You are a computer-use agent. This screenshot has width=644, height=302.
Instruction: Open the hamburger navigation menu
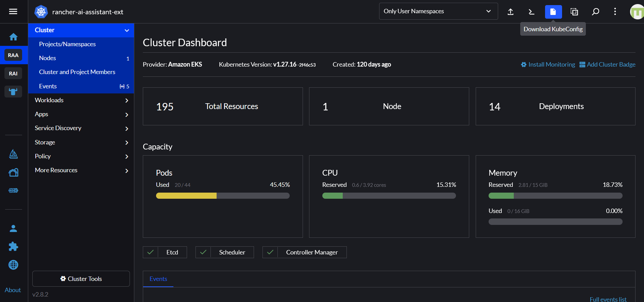[x=13, y=12]
